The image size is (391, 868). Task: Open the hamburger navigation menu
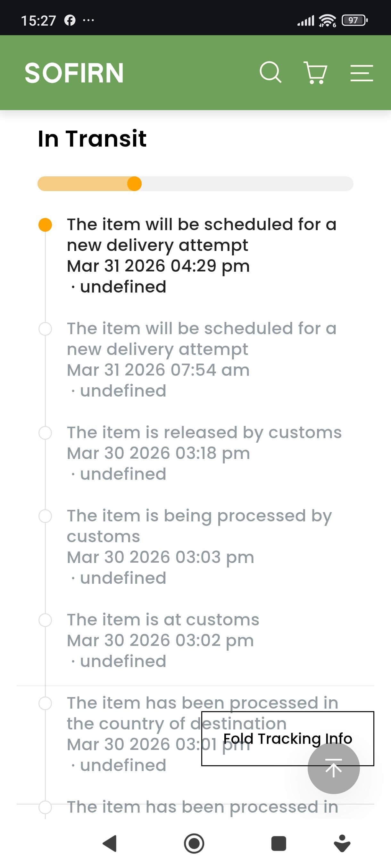pyautogui.click(x=361, y=73)
